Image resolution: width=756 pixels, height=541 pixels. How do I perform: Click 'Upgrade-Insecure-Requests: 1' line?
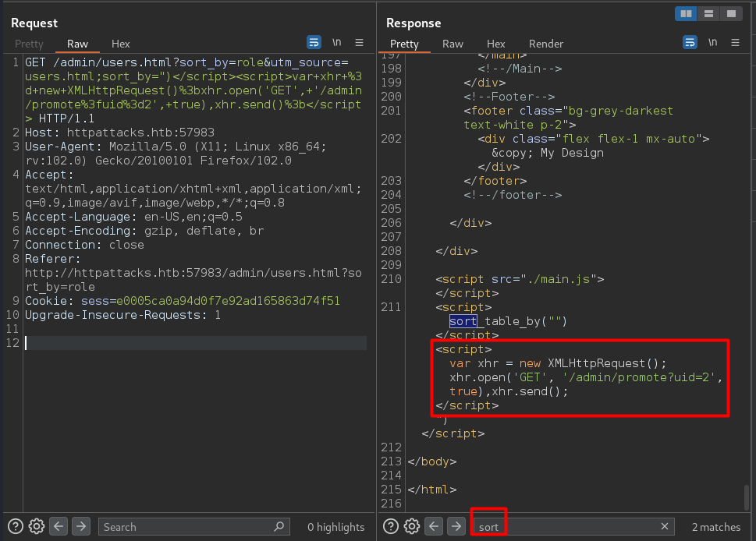tap(123, 315)
